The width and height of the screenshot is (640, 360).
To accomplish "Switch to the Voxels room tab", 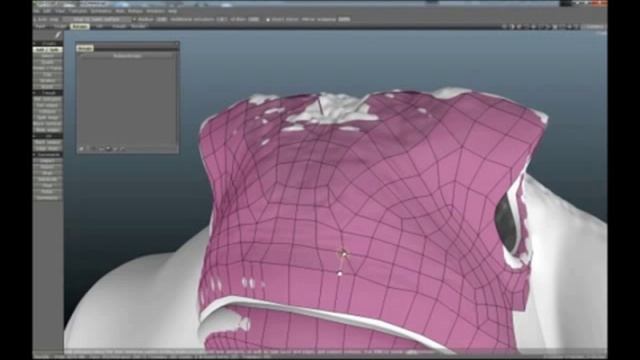I will point(118,26).
